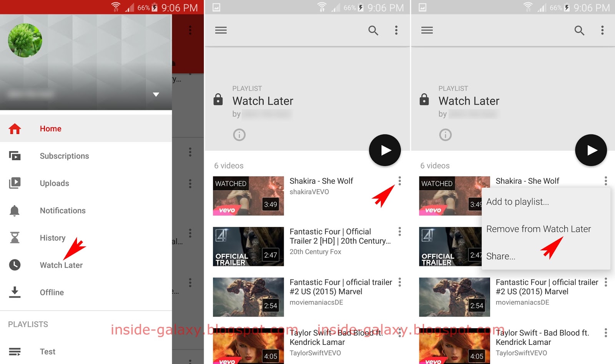Tap the History hourglass icon

coord(15,238)
